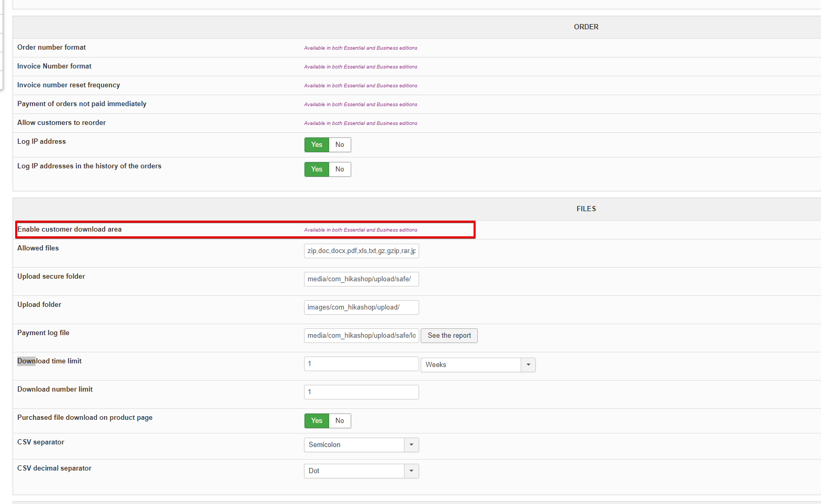Click the Upload secure folder label
The width and height of the screenshot is (821, 504).
pyautogui.click(x=51, y=276)
